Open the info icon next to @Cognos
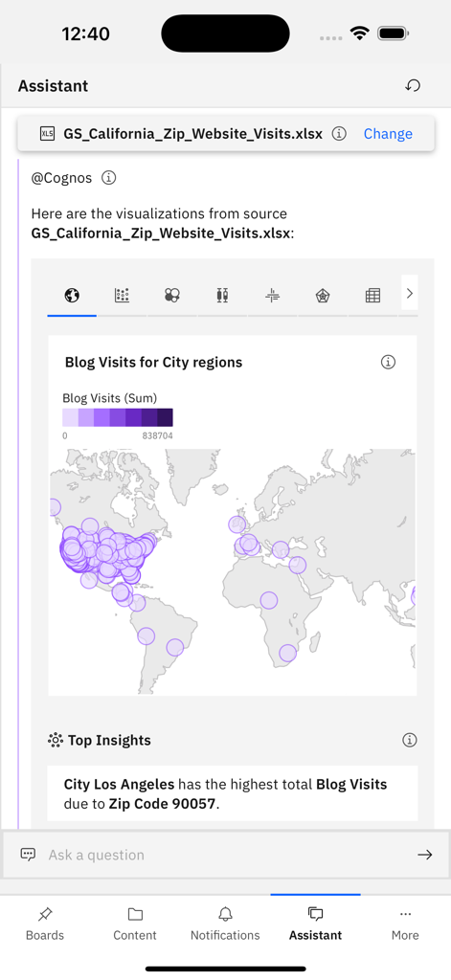 [109, 178]
